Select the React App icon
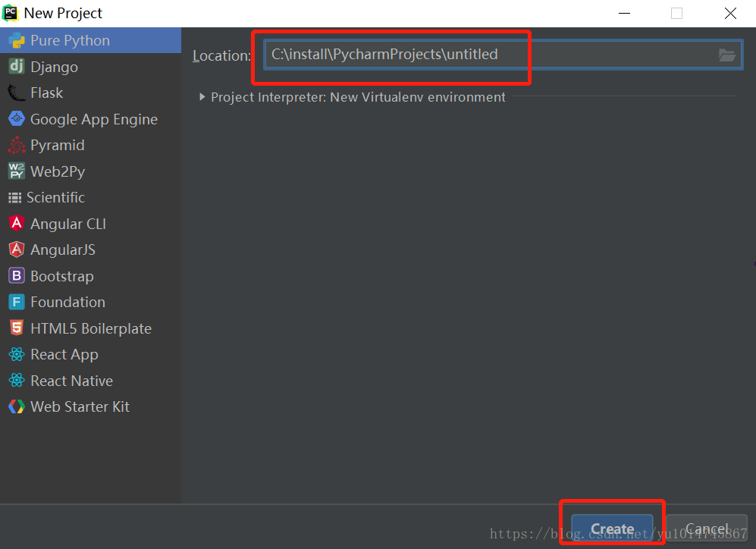The image size is (756, 549). coord(17,354)
